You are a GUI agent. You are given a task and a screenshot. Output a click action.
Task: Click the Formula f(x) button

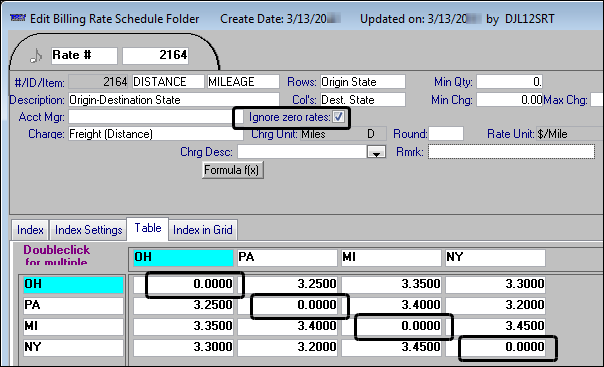tap(233, 170)
